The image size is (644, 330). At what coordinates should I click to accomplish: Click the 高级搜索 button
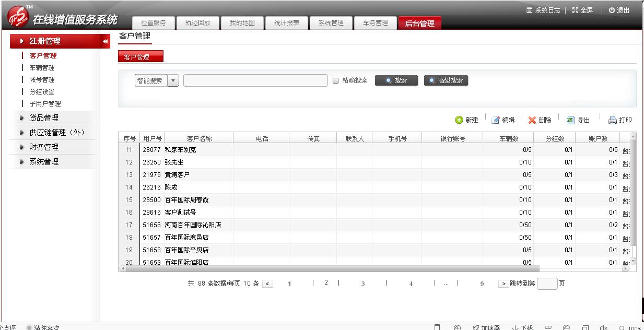(446, 81)
